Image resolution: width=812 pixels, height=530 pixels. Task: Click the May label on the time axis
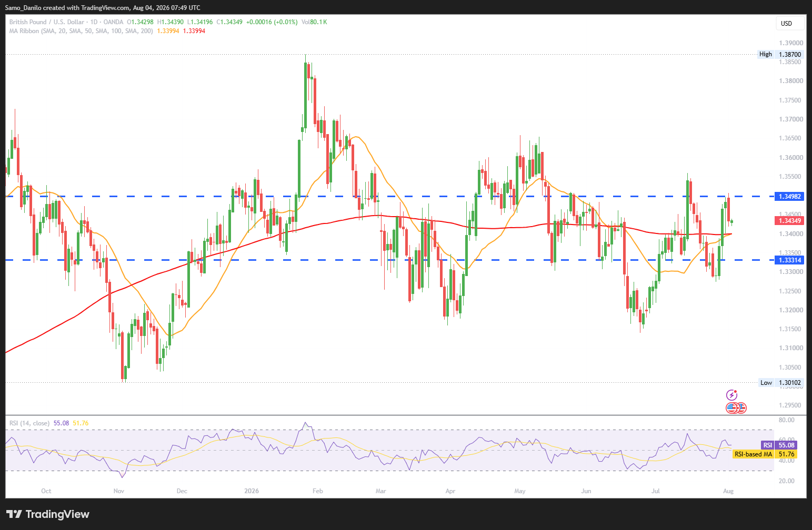point(520,491)
